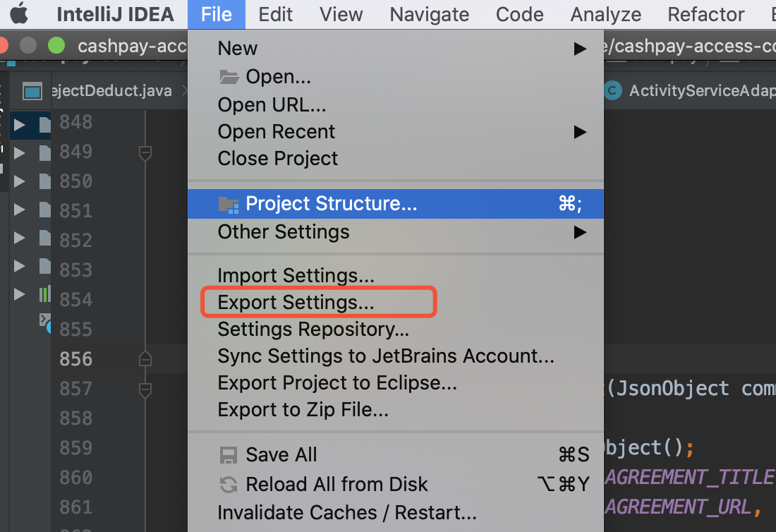776x532 pixels.
Task: Click the class icon on ActivityServiceAdap tab
Action: [x=612, y=91]
